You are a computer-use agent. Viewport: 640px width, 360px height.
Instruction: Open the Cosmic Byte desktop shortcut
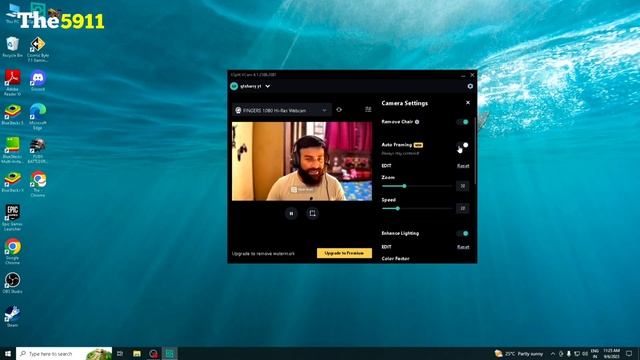[x=38, y=49]
